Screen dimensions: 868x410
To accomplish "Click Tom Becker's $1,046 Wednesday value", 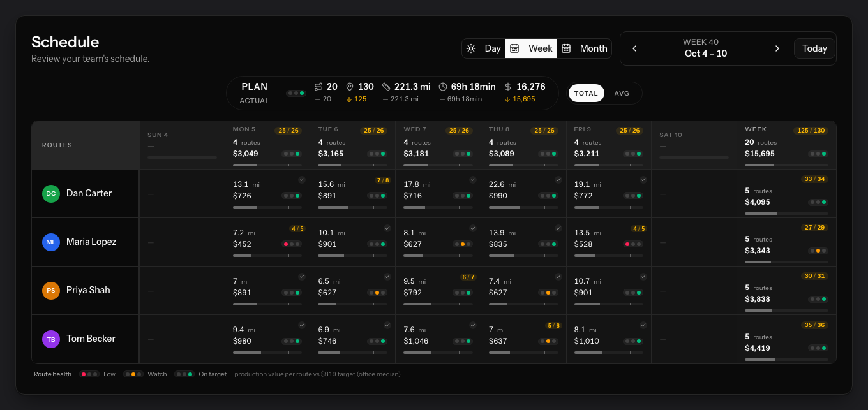I will (416, 341).
